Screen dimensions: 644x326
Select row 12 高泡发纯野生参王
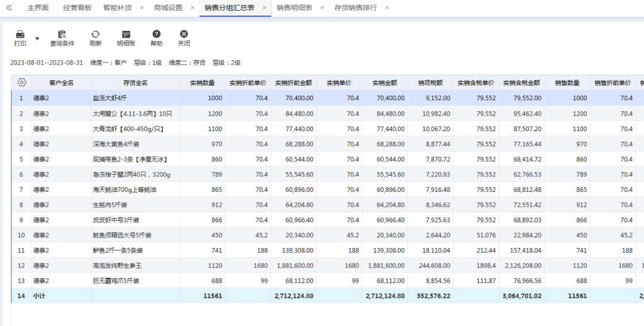[327, 265]
